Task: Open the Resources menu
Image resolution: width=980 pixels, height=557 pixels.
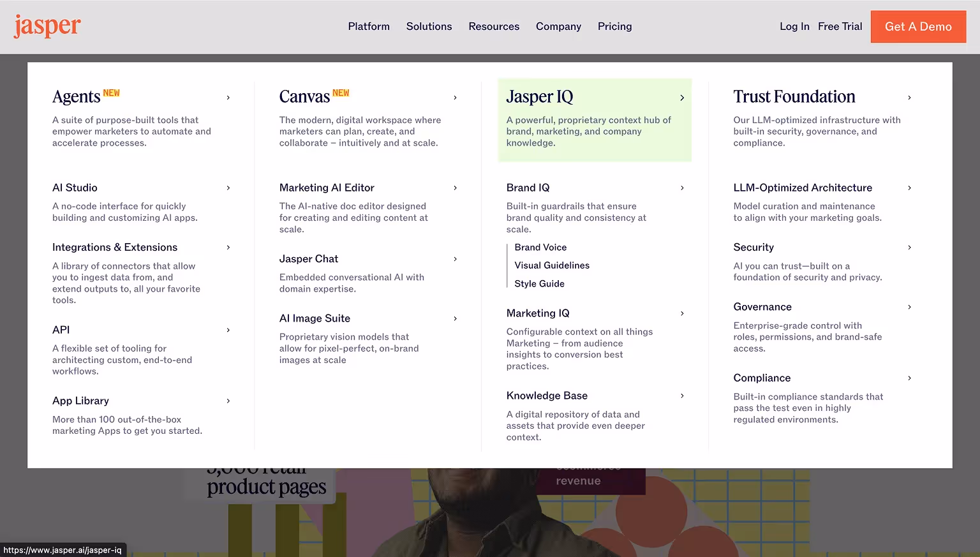Action: [x=494, y=26]
